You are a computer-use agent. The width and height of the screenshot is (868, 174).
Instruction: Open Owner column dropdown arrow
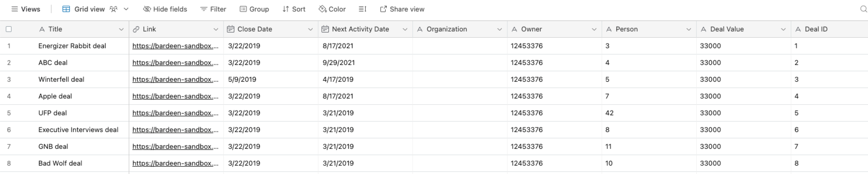pos(595,29)
